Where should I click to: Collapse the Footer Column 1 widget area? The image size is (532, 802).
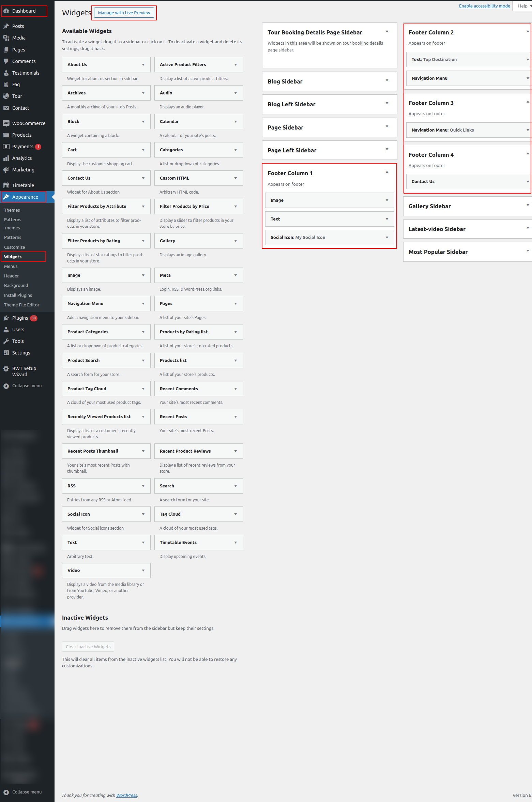(x=387, y=172)
